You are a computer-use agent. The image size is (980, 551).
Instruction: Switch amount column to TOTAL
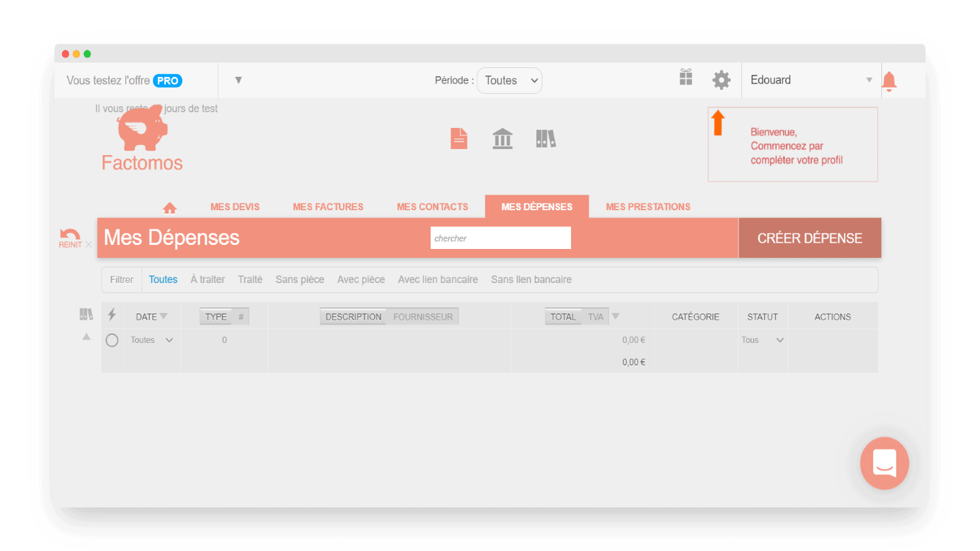coord(563,316)
